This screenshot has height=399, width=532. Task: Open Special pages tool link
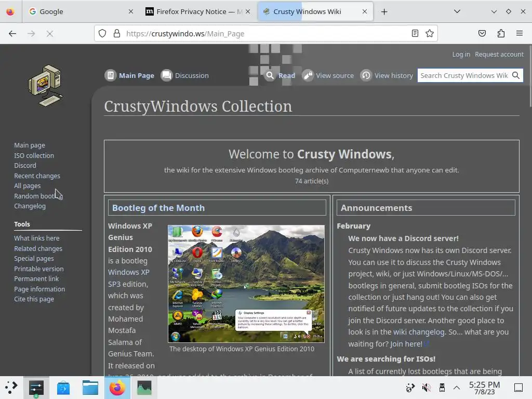pos(34,259)
